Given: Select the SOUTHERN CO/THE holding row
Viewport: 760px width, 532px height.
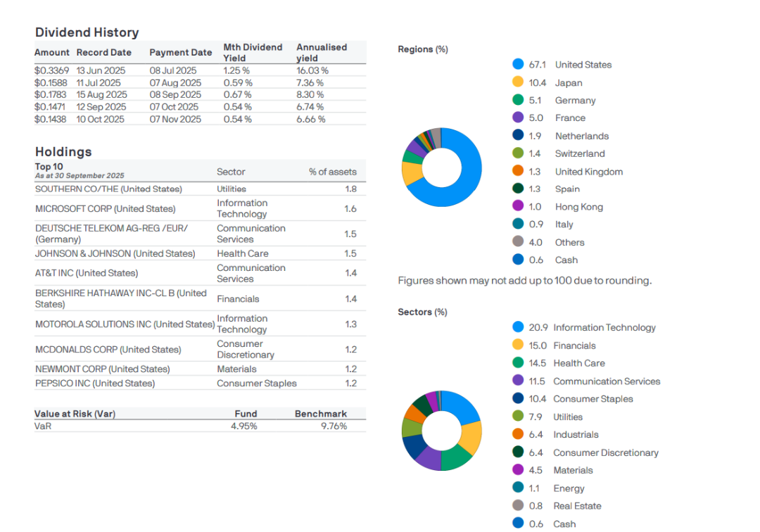Looking at the screenshot, I should tap(108, 189).
